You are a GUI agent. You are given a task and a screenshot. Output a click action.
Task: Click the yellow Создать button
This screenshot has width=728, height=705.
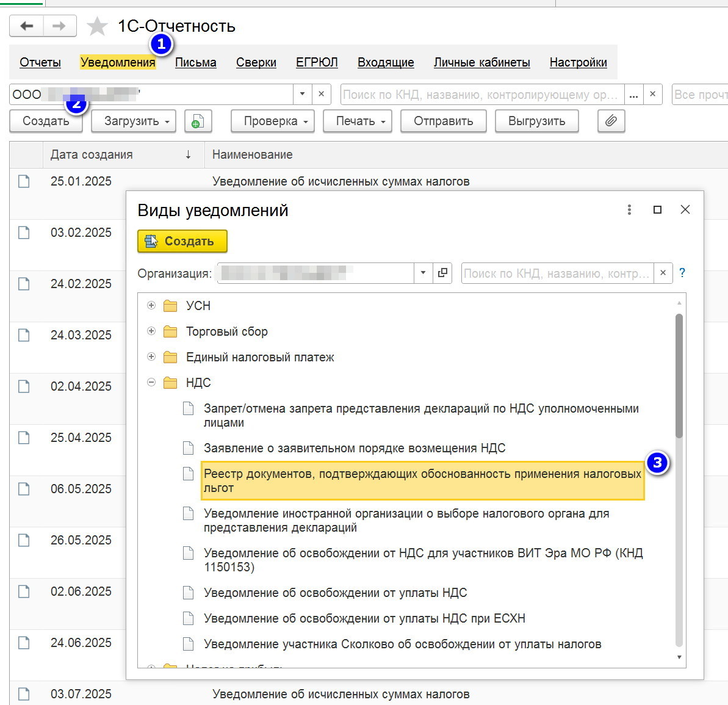[182, 241]
